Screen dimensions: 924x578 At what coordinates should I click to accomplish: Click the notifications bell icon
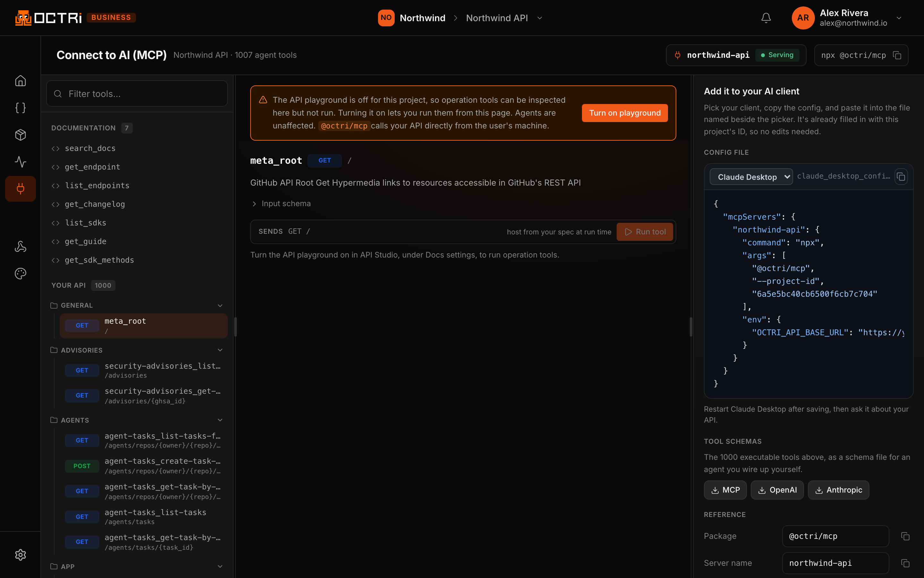[x=766, y=18]
